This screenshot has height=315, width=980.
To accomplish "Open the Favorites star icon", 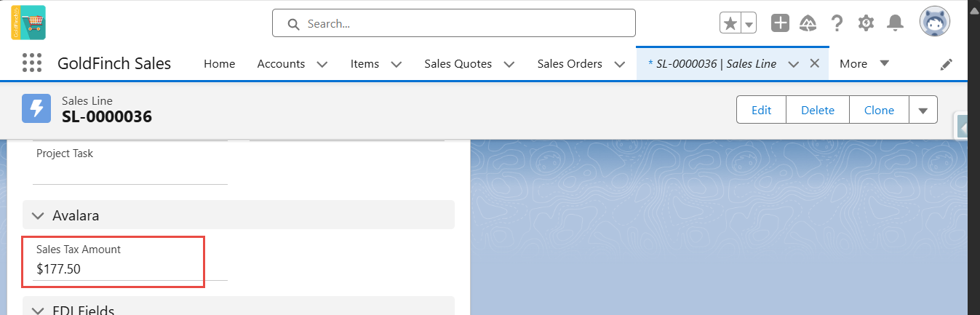I will (730, 23).
